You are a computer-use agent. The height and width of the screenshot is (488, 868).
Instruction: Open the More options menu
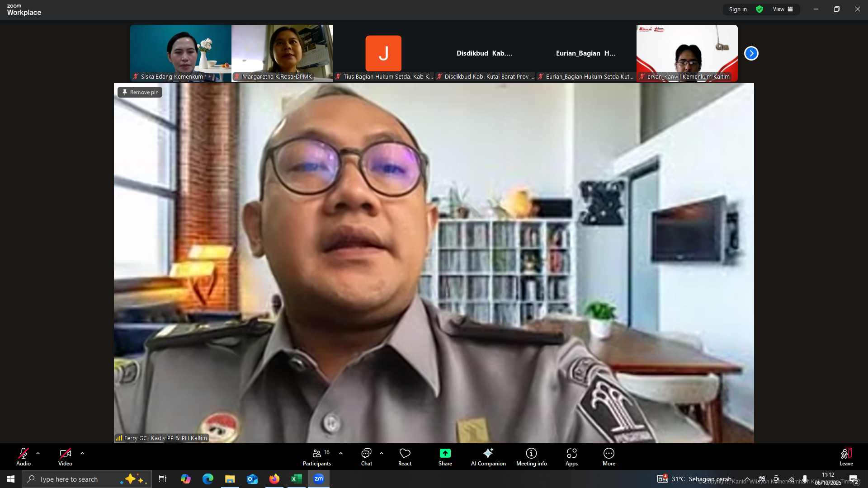[x=609, y=456]
